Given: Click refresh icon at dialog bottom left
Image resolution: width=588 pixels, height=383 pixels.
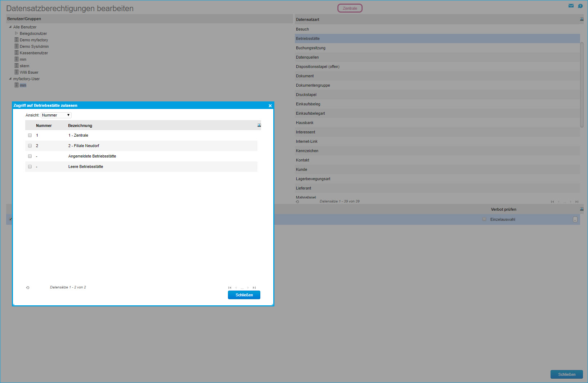Looking at the screenshot, I should [28, 288].
